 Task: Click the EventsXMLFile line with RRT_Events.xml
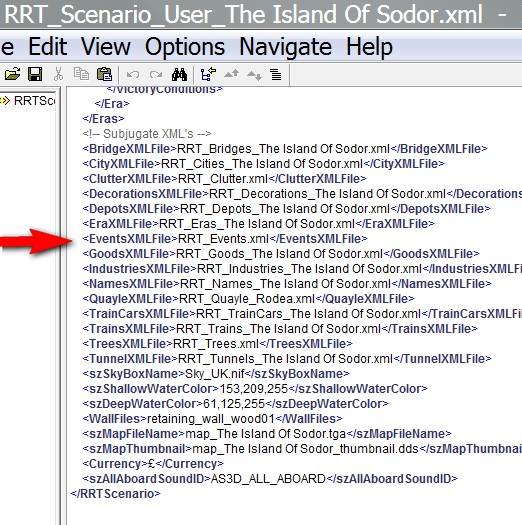tap(225, 239)
